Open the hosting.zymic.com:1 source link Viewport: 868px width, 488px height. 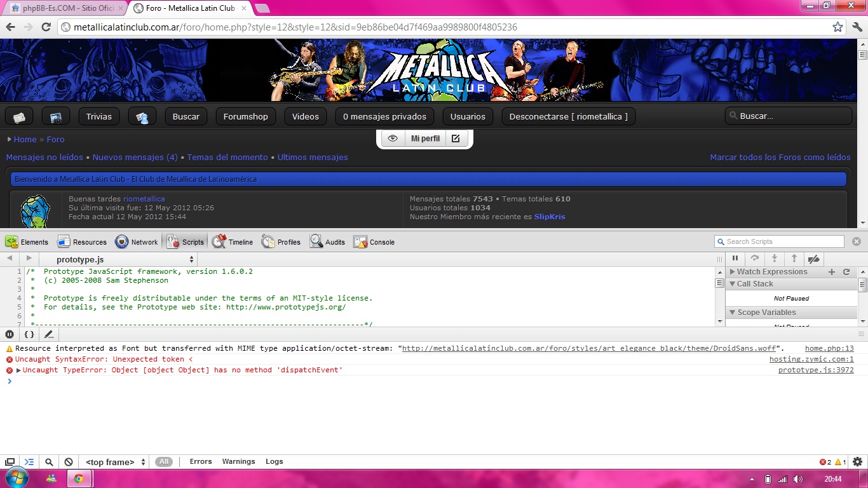pos(811,359)
